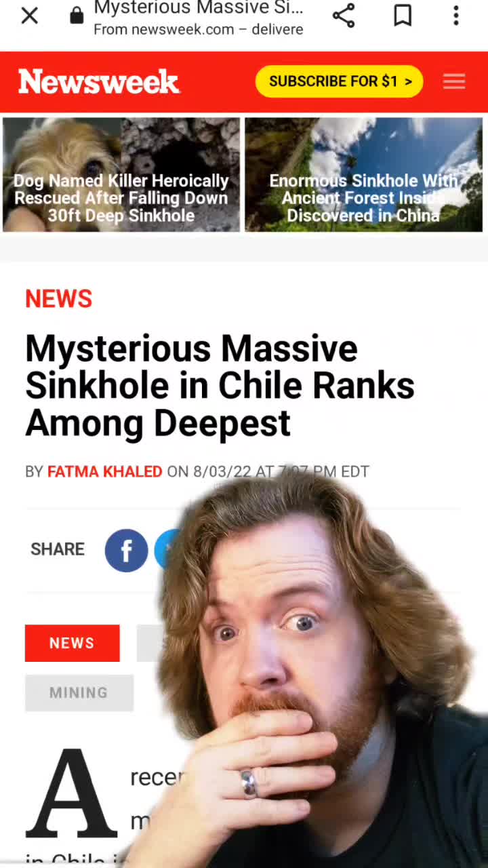Bookmark this page with the bookmark icon
This screenshot has height=868, width=488.
point(403,16)
